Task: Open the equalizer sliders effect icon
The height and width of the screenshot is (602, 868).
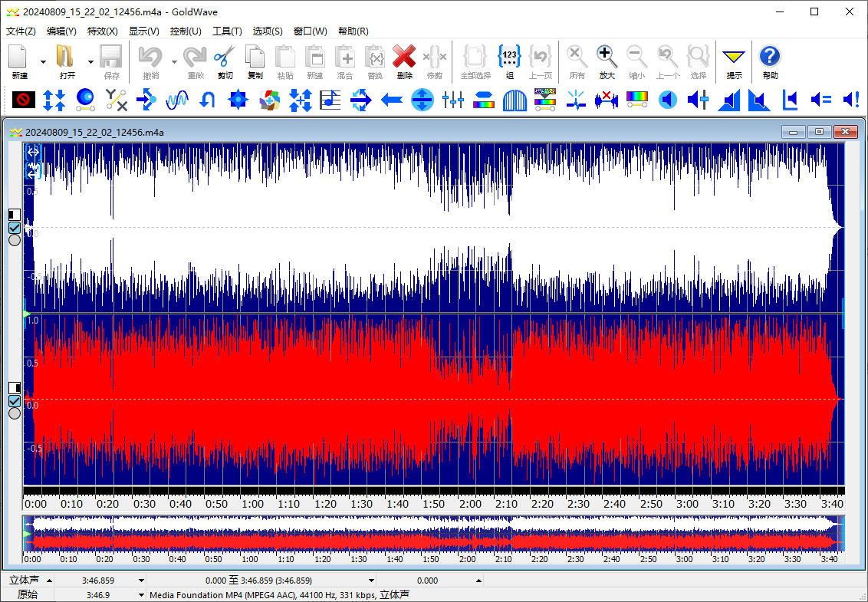Action: point(453,99)
